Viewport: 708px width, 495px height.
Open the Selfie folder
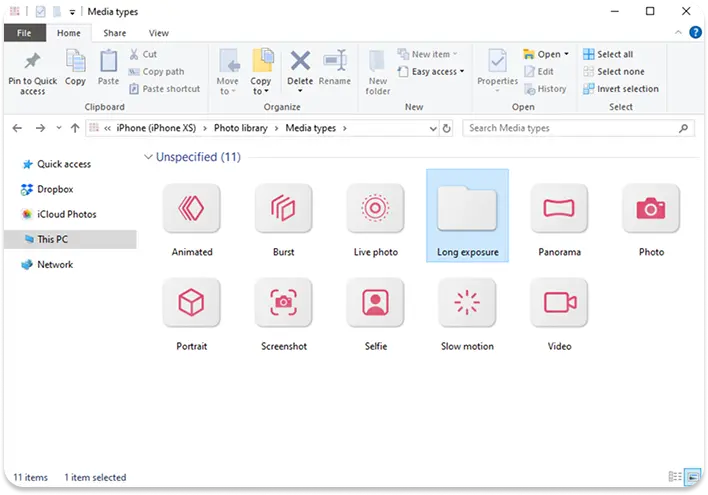point(375,315)
